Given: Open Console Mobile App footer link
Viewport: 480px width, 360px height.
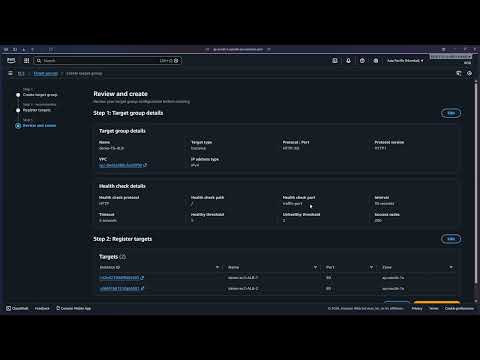Looking at the screenshot, I should pos(73,308).
